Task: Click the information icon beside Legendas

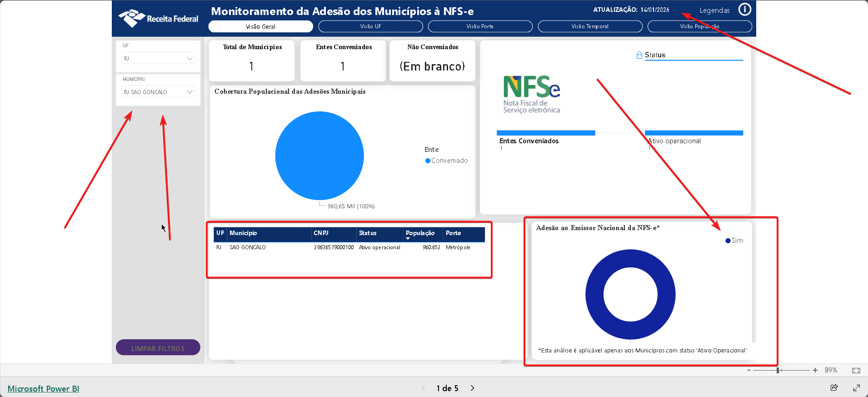Action: coord(744,10)
